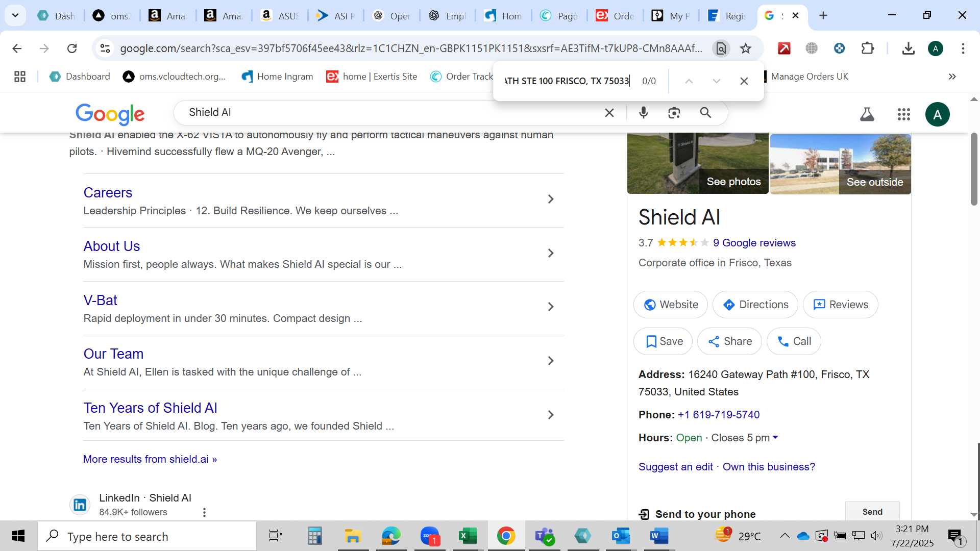The width and height of the screenshot is (980, 551).
Task: Go to next find result
Action: click(x=716, y=81)
